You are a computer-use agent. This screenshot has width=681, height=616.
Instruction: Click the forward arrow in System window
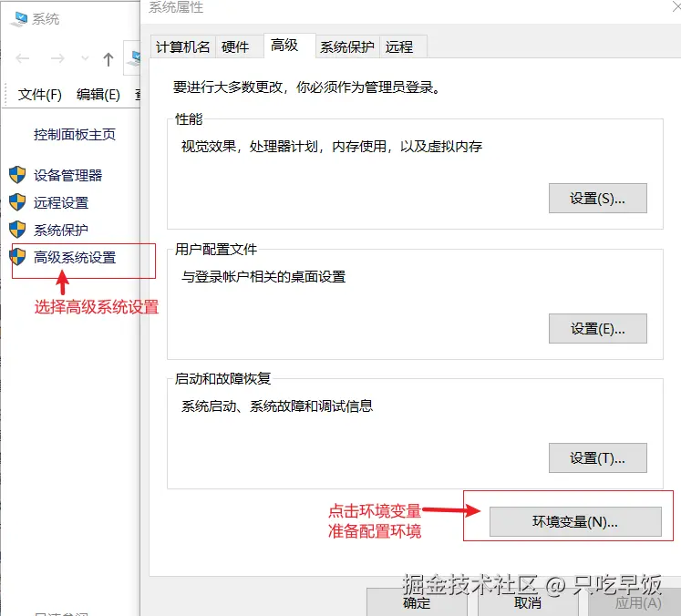tap(57, 58)
